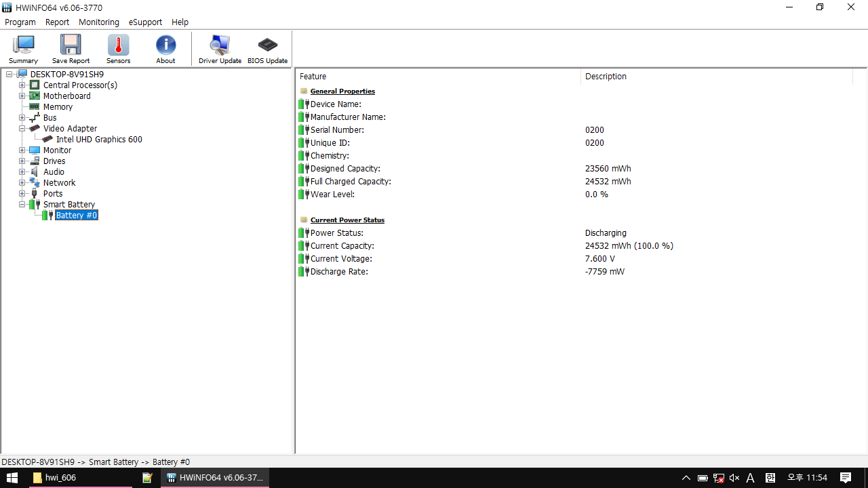Click the 24532 mWh (100.0 %) value
Image resolution: width=868 pixels, height=488 pixels.
point(629,246)
